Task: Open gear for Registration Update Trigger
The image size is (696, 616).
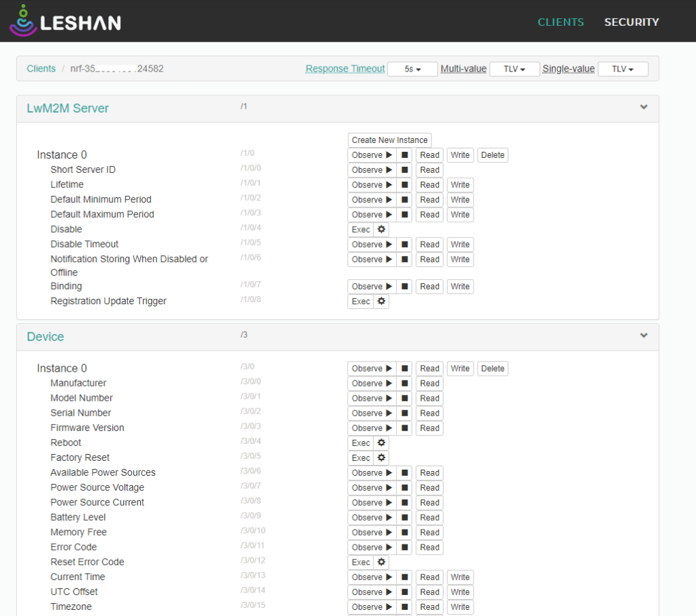Action: point(382,302)
